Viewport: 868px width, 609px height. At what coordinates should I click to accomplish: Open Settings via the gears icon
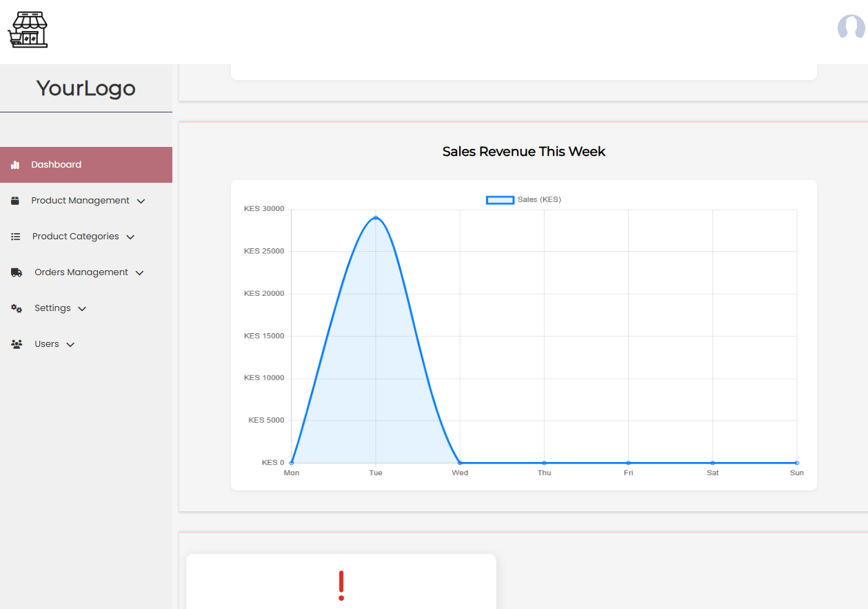[x=15, y=308]
